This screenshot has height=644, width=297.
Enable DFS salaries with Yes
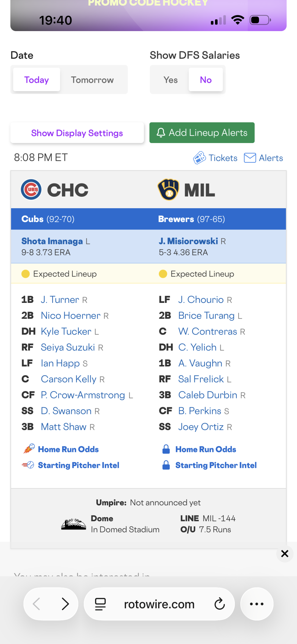pos(170,80)
